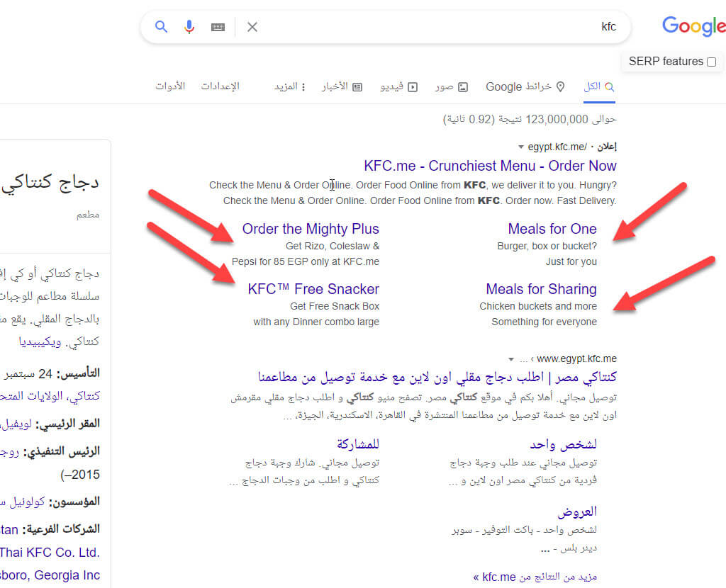Open the Meals for Sharing sitelink

[x=541, y=289]
